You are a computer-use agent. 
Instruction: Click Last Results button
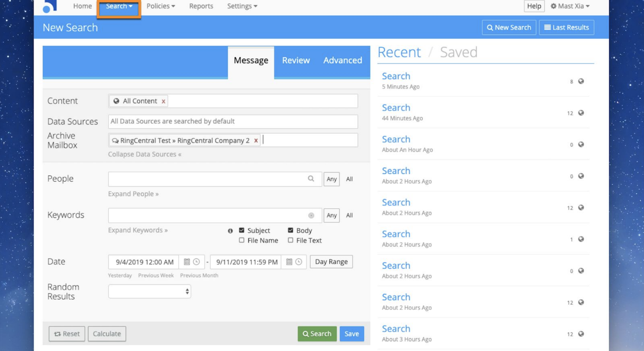566,28
